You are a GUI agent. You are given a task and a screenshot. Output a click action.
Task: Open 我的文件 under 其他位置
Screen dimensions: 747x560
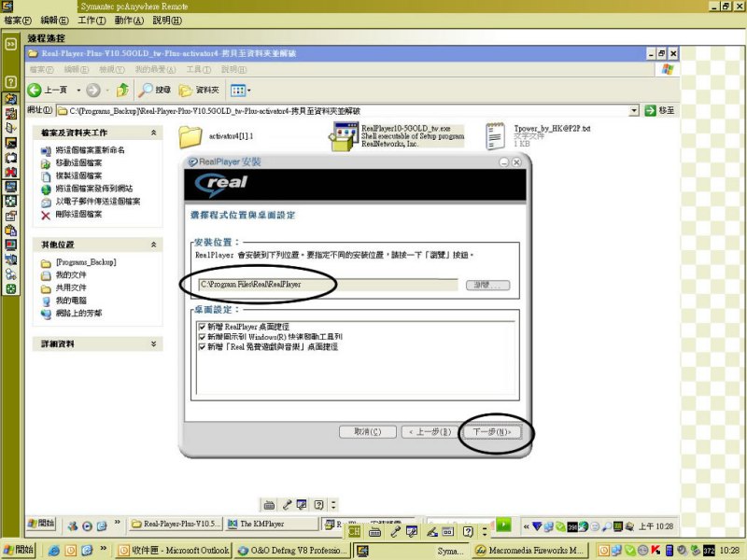click(71, 274)
